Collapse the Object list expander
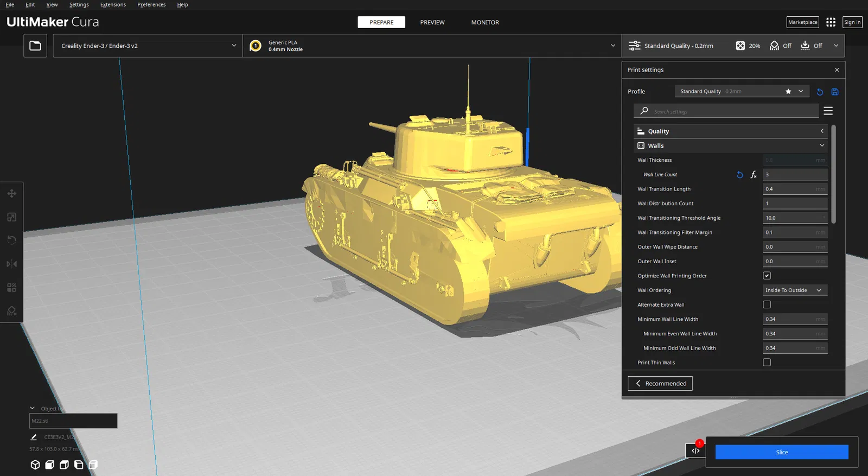868x476 pixels. coord(33,408)
